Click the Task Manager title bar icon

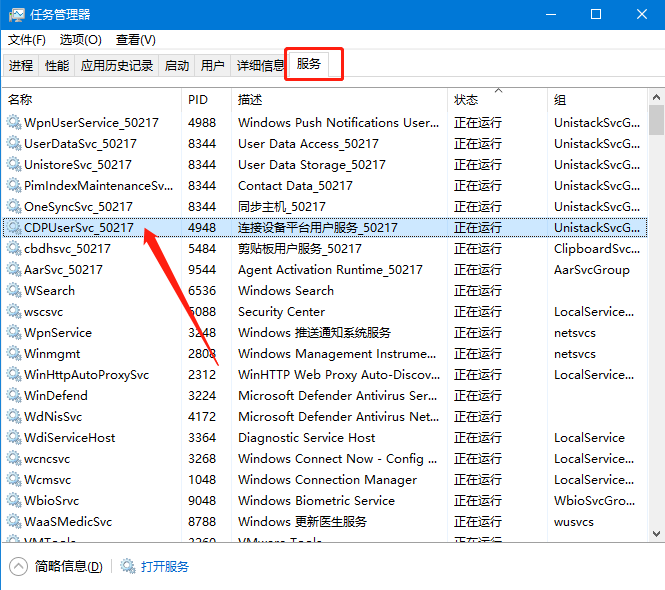[x=17, y=15]
